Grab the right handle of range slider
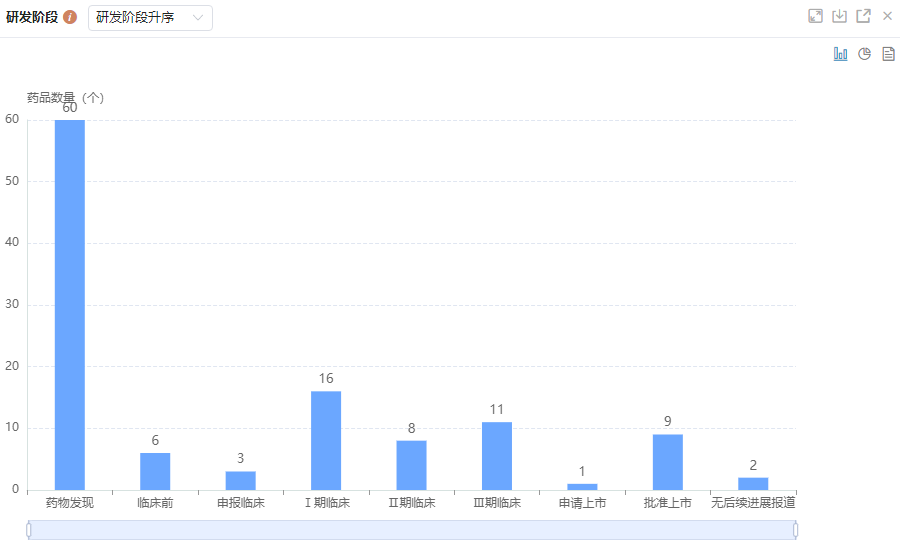 796,530
